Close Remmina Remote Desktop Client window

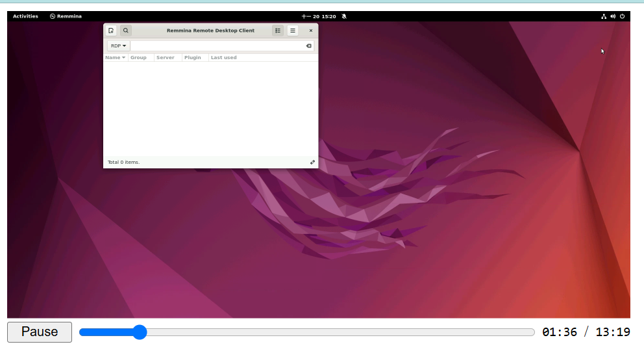point(311,31)
